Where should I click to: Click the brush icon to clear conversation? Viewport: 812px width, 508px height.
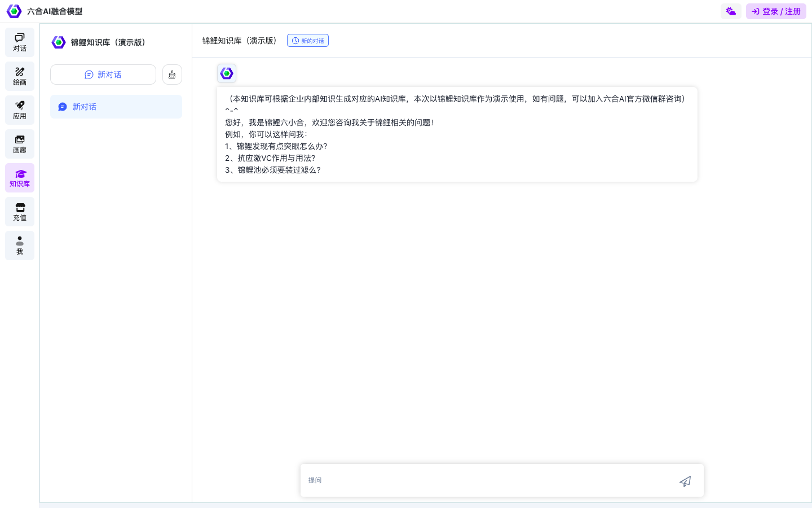(x=172, y=74)
